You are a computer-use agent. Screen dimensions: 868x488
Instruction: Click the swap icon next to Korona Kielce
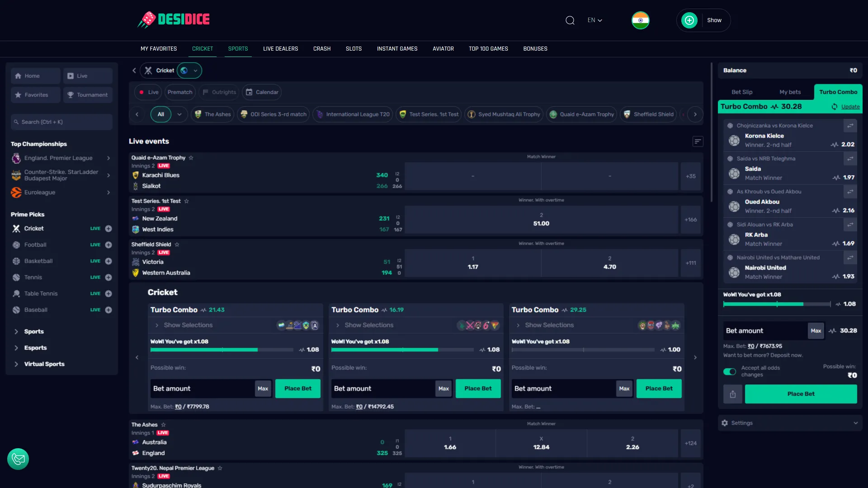[851, 126]
